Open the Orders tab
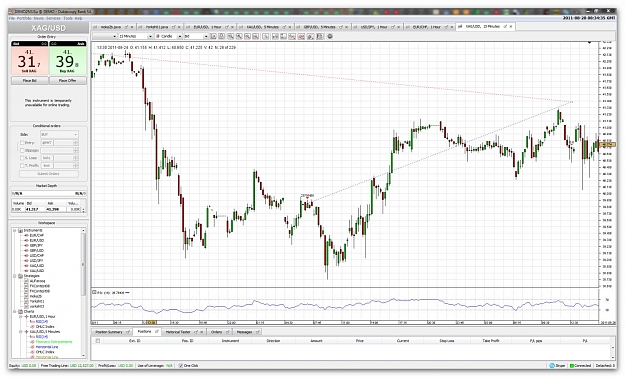This screenshot has height=377, width=625. pos(220,332)
